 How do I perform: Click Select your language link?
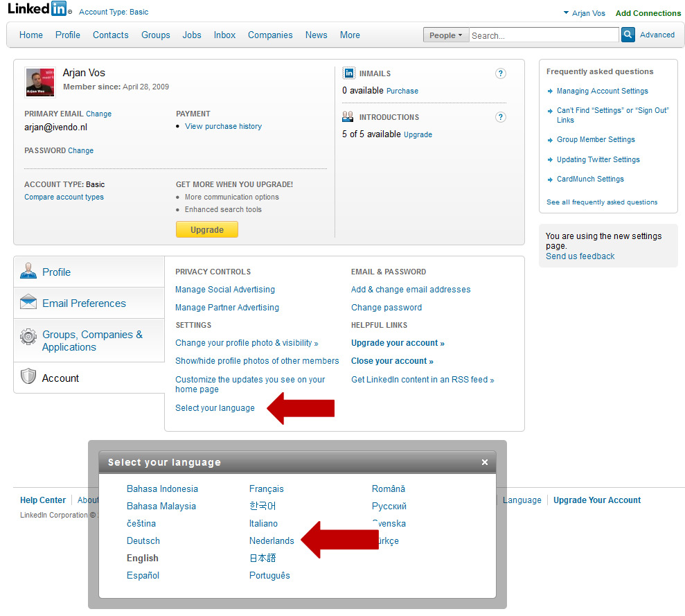click(215, 408)
